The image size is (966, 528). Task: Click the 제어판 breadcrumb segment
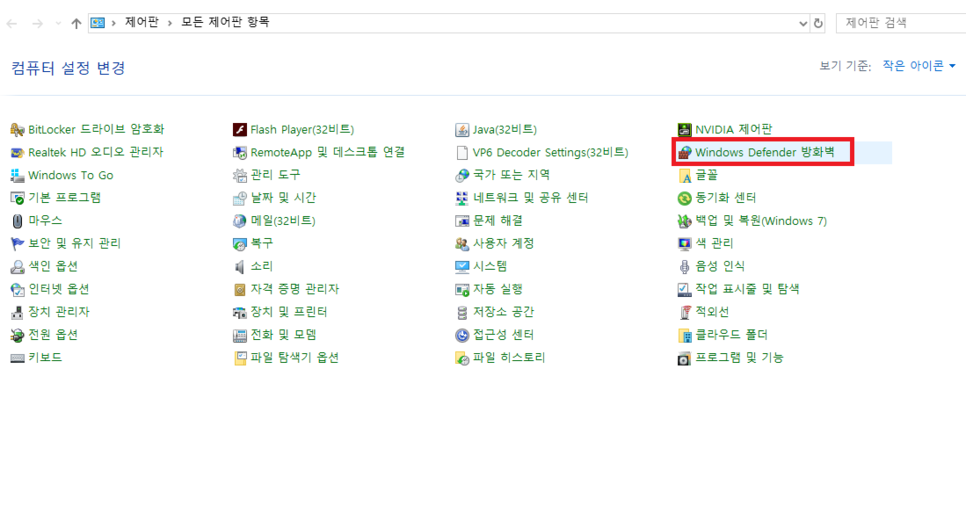pyautogui.click(x=142, y=22)
